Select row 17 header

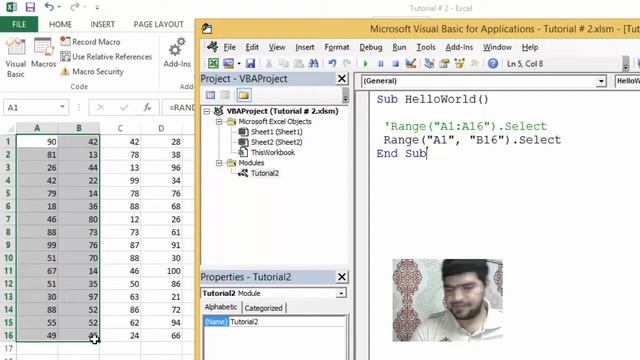[8, 349]
